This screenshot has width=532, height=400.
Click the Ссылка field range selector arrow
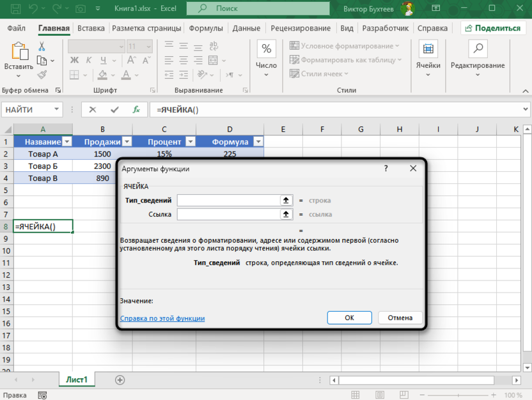[x=286, y=214]
